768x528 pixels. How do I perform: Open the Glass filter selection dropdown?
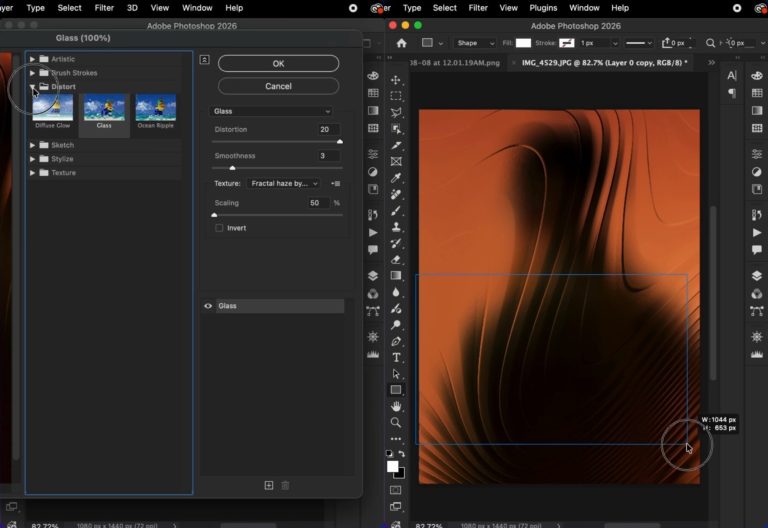click(272, 111)
